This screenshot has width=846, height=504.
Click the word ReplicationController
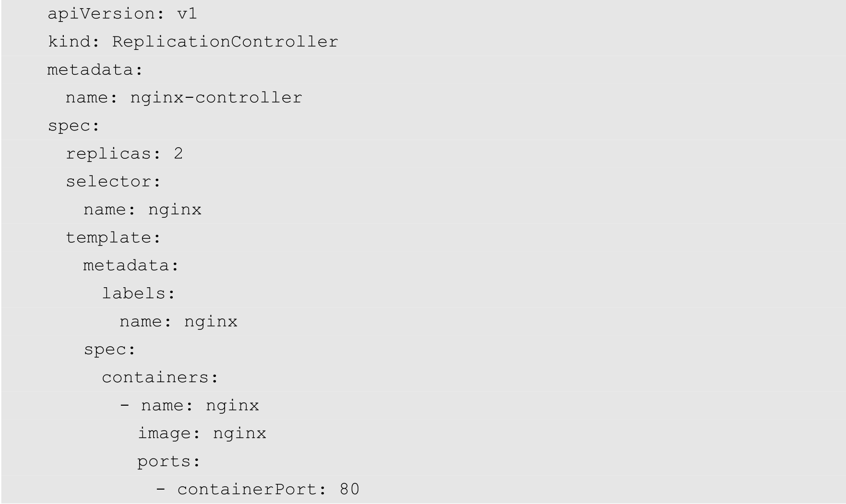click(x=225, y=42)
